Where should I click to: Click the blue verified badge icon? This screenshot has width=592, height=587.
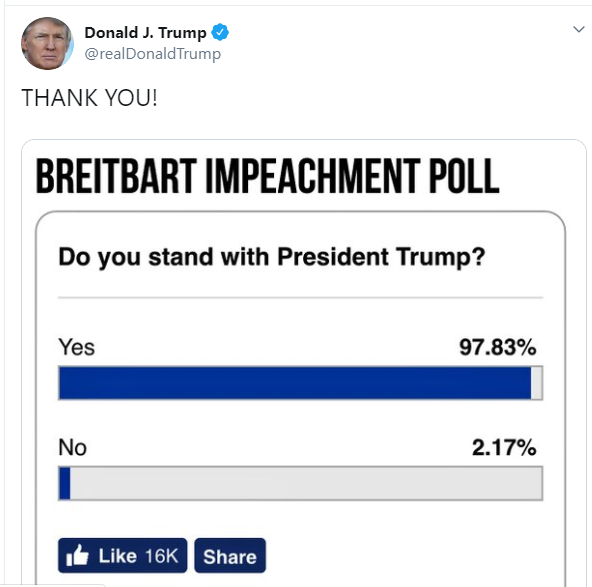click(220, 32)
